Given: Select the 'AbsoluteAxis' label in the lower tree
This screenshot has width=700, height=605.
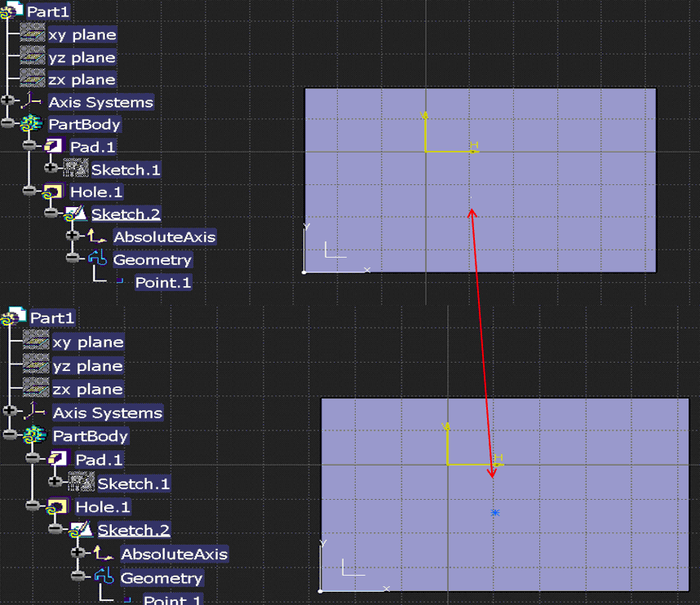Looking at the screenshot, I should click(x=174, y=554).
